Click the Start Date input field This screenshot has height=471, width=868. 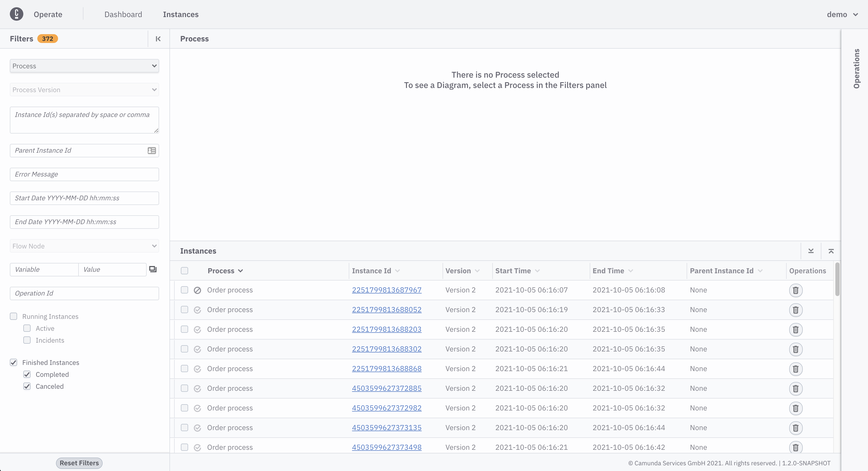84,198
